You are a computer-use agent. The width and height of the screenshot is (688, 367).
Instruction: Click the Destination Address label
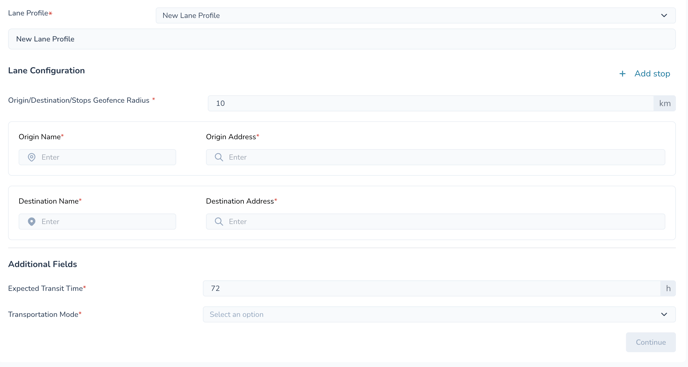point(240,201)
